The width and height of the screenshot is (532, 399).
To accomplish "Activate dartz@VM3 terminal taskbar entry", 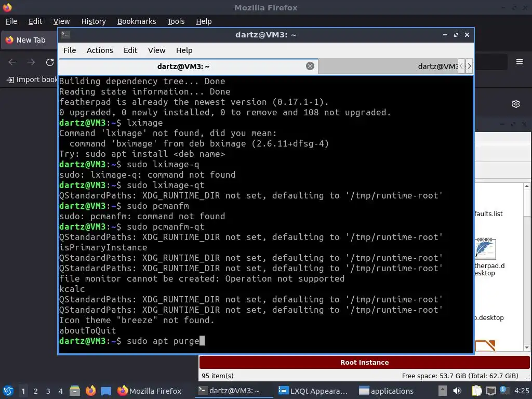I will [234, 391].
